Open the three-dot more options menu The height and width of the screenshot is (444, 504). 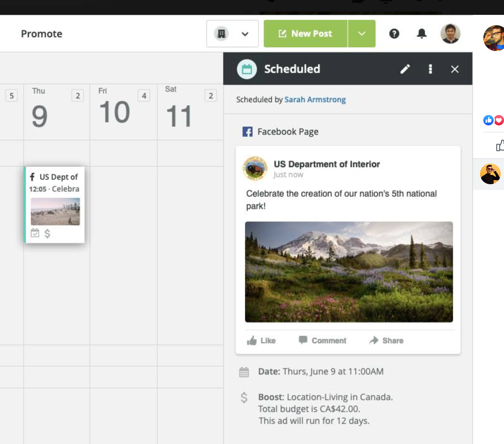pyautogui.click(x=430, y=69)
